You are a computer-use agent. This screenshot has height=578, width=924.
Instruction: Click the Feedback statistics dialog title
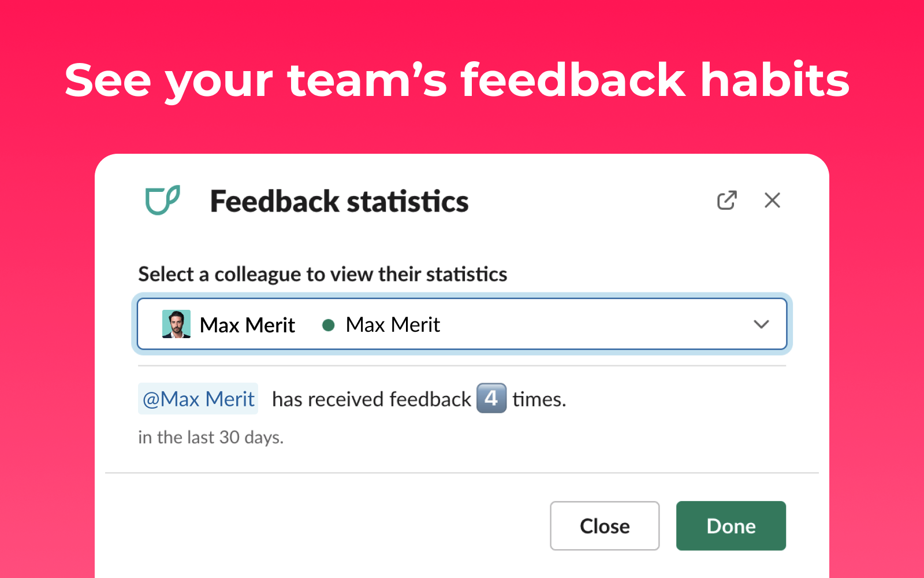[339, 201]
